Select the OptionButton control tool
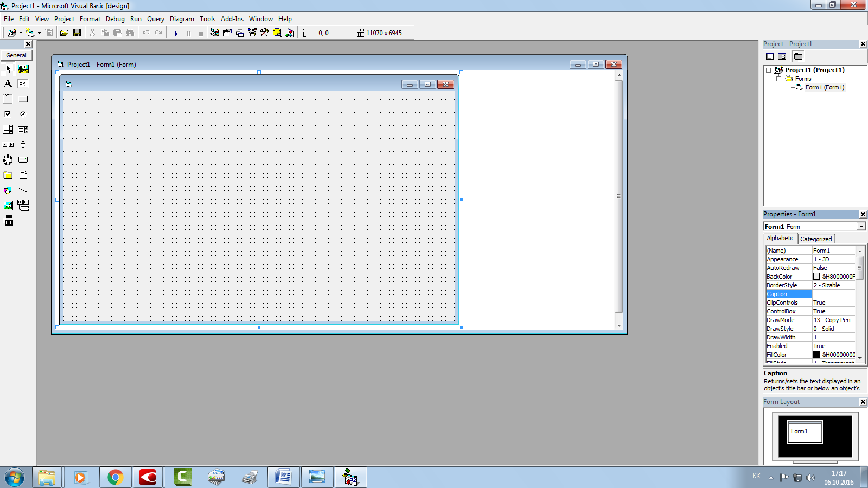Screen dimensions: 868x488 tap(23, 114)
